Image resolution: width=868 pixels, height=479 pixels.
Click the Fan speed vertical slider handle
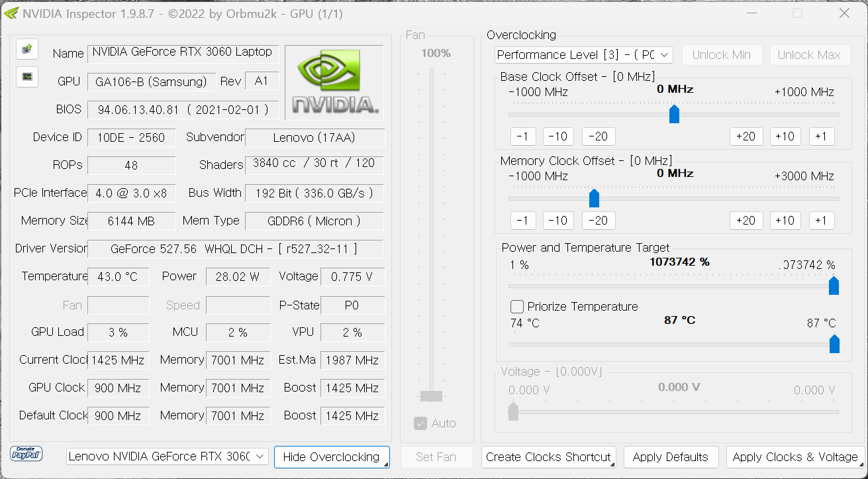pos(432,396)
